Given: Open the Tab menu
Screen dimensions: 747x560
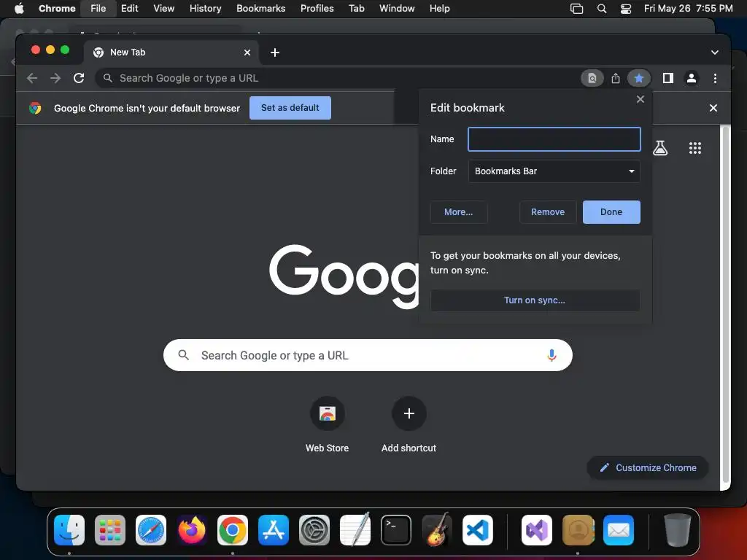Looking at the screenshot, I should tap(356, 9).
